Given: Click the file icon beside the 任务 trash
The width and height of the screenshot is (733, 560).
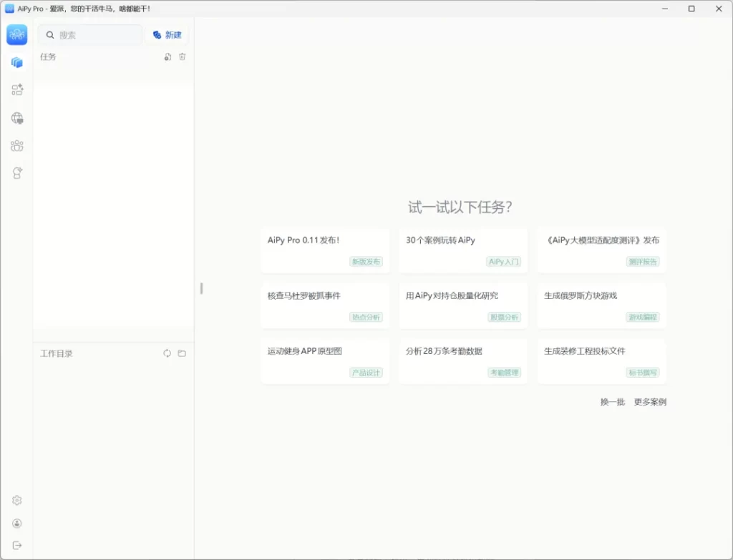Looking at the screenshot, I should (x=168, y=57).
